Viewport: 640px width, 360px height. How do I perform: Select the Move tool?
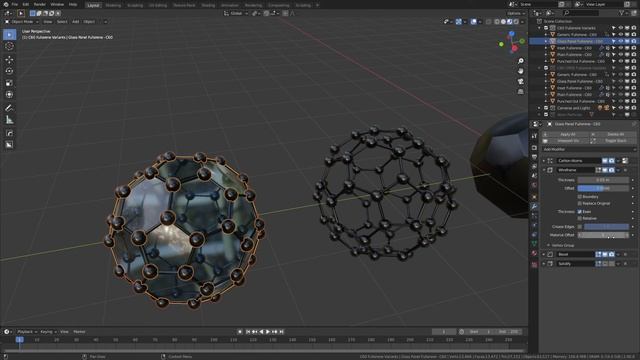pyautogui.click(x=9, y=60)
